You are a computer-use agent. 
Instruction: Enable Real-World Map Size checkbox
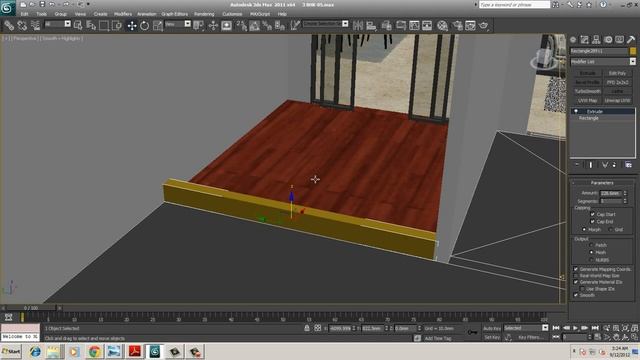(x=576, y=276)
